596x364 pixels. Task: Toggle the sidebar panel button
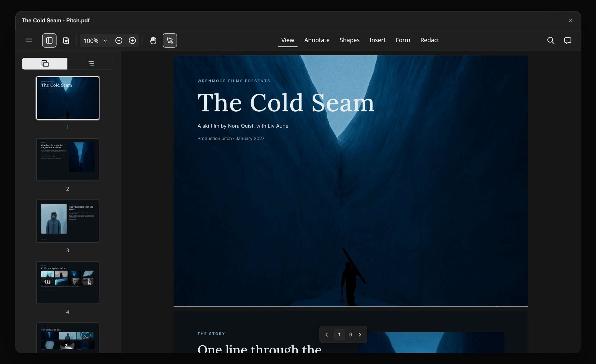click(x=49, y=40)
